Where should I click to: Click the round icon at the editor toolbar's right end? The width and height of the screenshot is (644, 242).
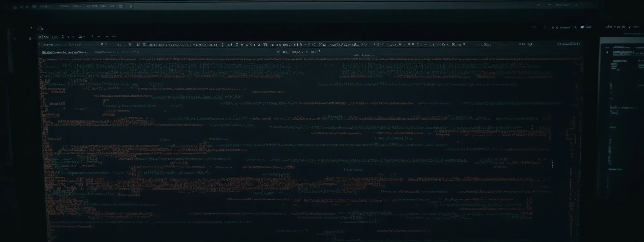(x=559, y=44)
